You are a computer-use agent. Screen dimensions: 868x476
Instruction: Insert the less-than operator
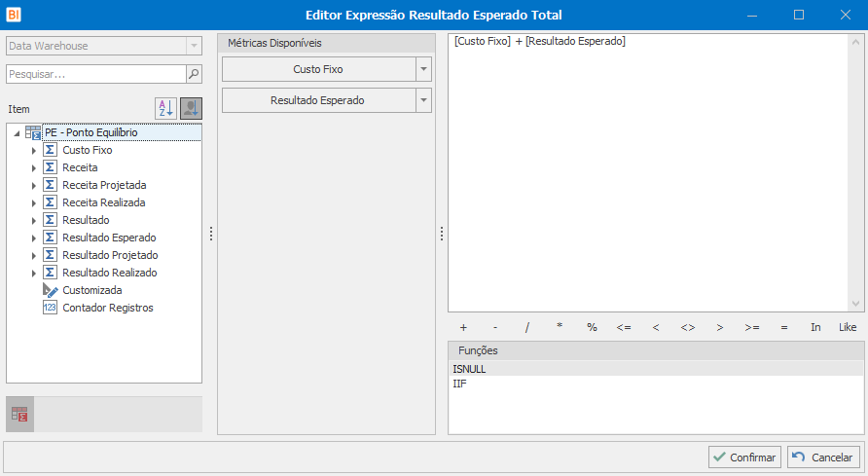click(x=656, y=327)
